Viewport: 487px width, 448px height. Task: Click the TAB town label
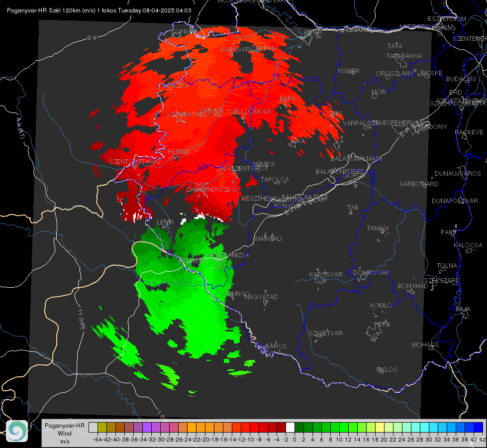353,208
